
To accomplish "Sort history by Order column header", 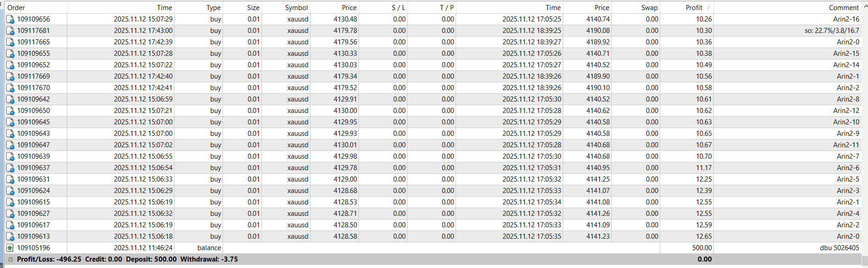I will pos(16,8).
